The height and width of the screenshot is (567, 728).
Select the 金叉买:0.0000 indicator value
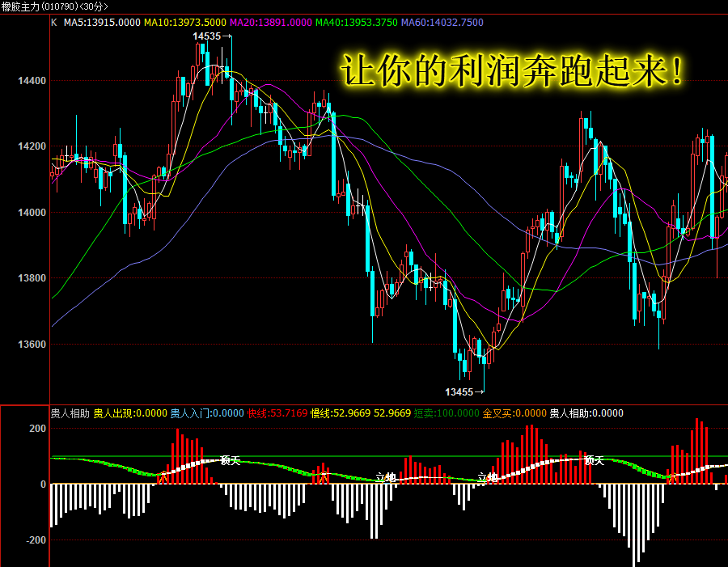tap(514, 413)
